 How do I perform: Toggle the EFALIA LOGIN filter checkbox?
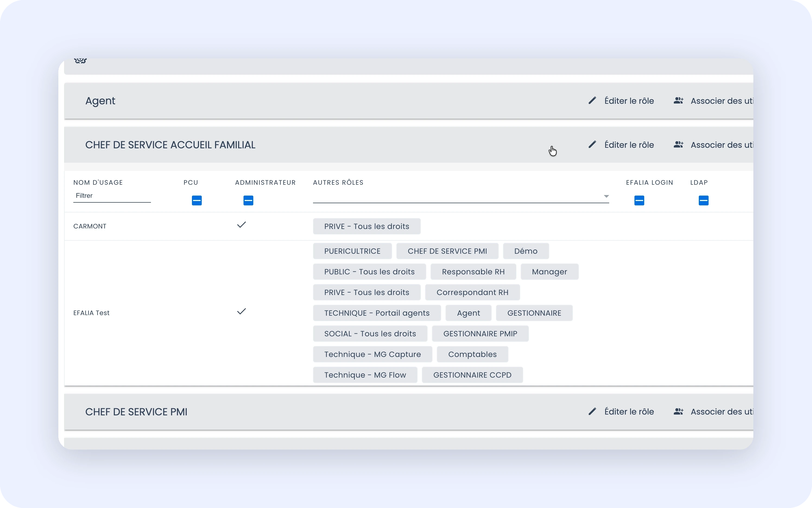639,200
